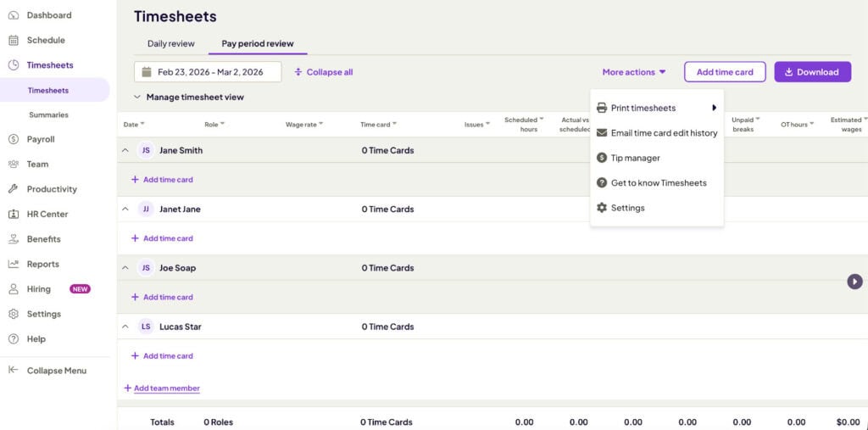This screenshot has height=430, width=868.
Task: Click the sidebar Settings gear icon
Action: (x=14, y=314)
